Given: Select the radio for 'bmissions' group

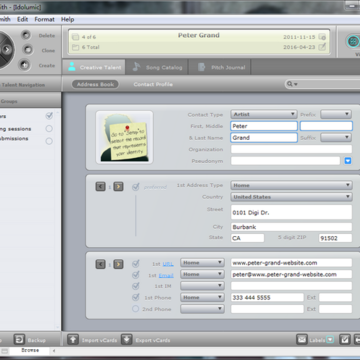Looking at the screenshot, I should pos(49,141).
